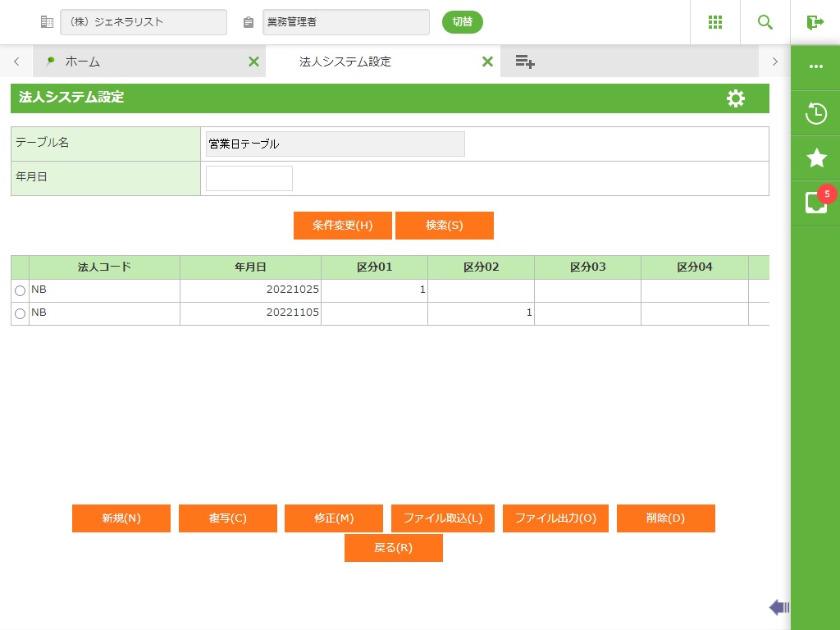
Task: Select radio button for row 20221025
Action: (20, 291)
